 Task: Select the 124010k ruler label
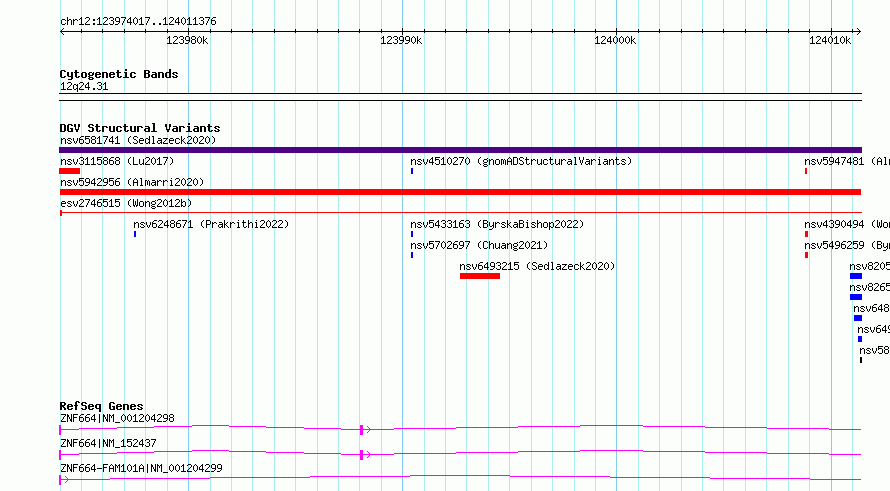point(829,40)
